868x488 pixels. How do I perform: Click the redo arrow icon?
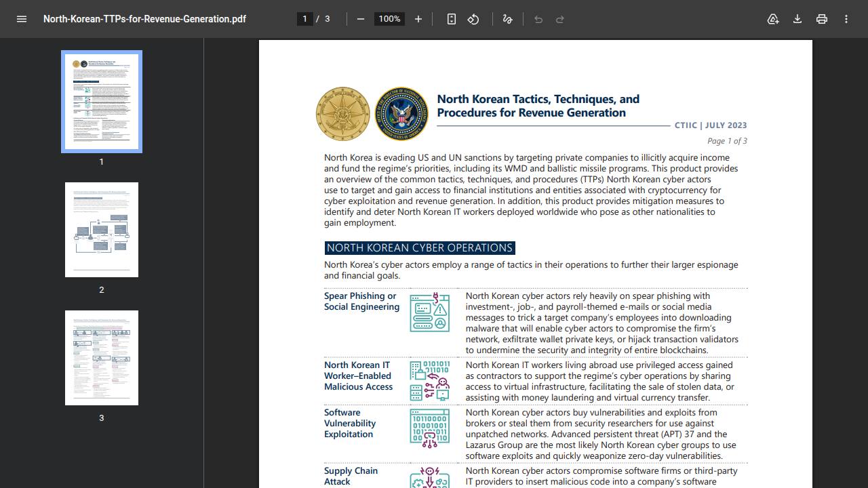click(x=560, y=19)
